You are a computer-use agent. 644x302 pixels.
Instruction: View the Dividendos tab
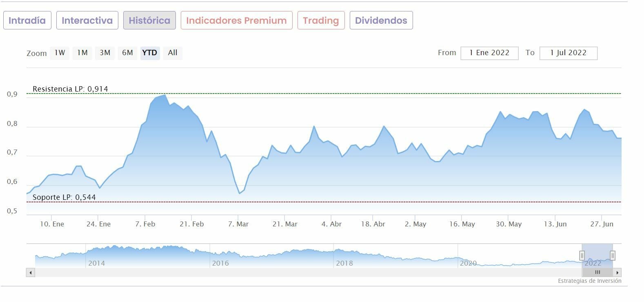381,20
